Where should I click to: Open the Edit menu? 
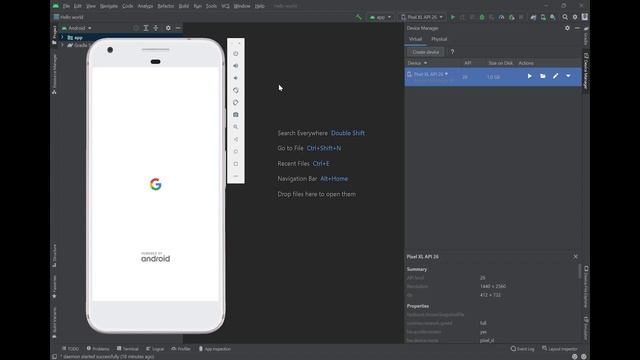[x=78, y=6]
